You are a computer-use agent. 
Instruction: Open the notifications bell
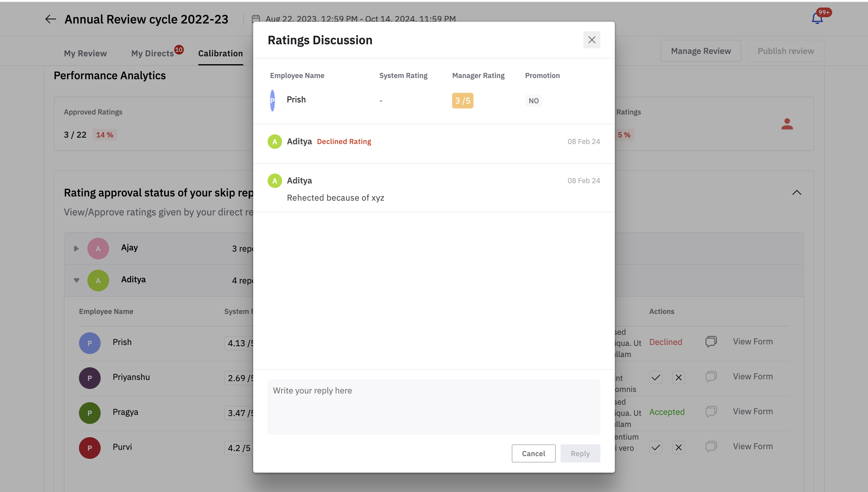point(817,18)
